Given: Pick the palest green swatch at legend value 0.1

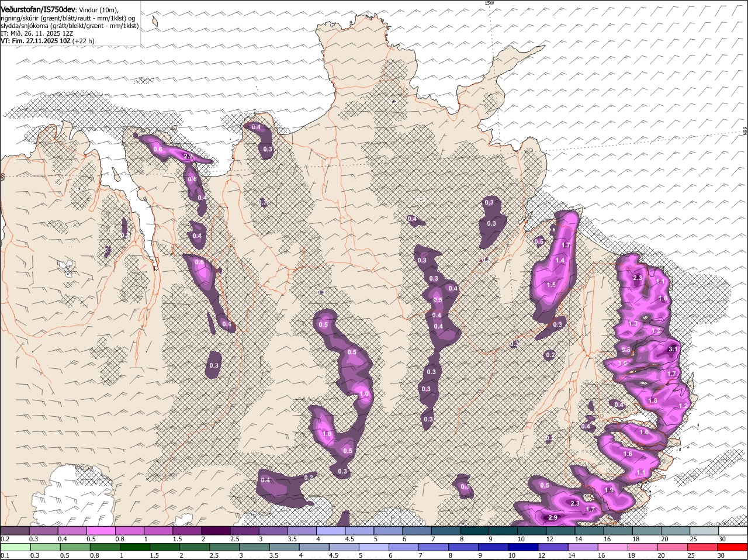Looking at the screenshot, I should pos(15,547).
